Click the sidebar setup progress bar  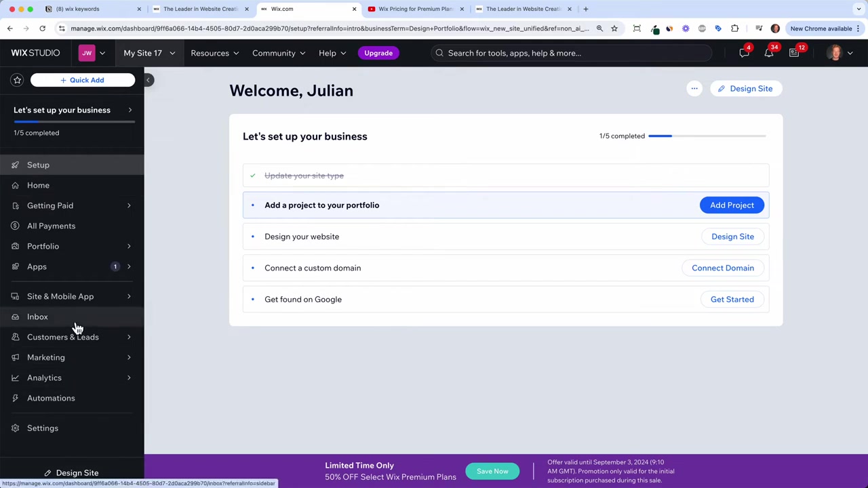coord(75,122)
